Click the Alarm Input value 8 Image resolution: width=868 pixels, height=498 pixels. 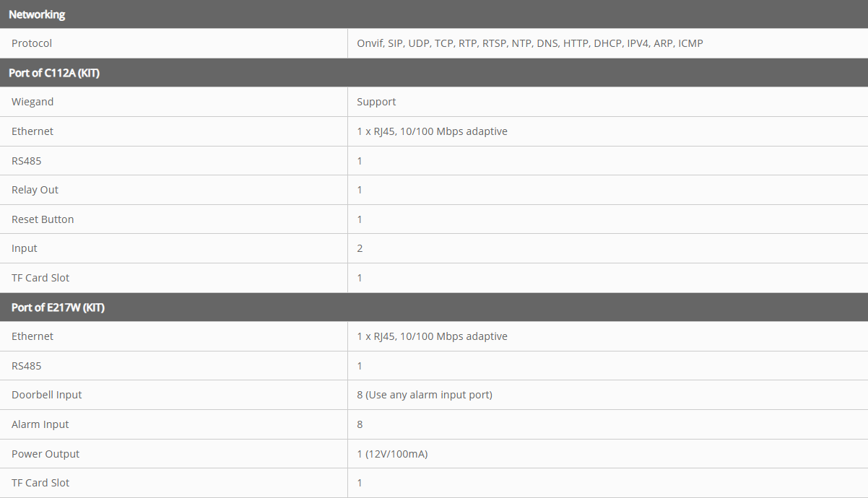(x=360, y=424)
